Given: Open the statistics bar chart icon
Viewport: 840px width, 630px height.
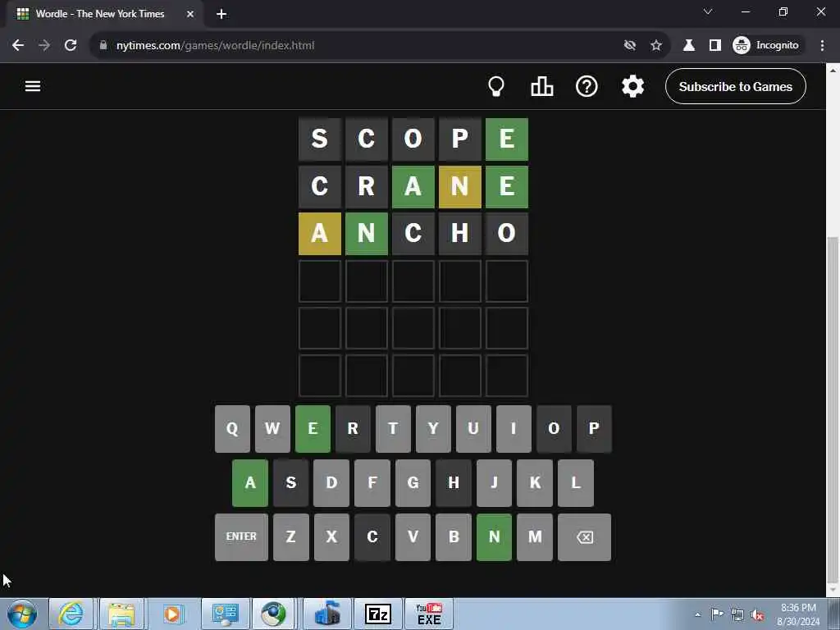Looking at the screenshot, I should point(541,86).
